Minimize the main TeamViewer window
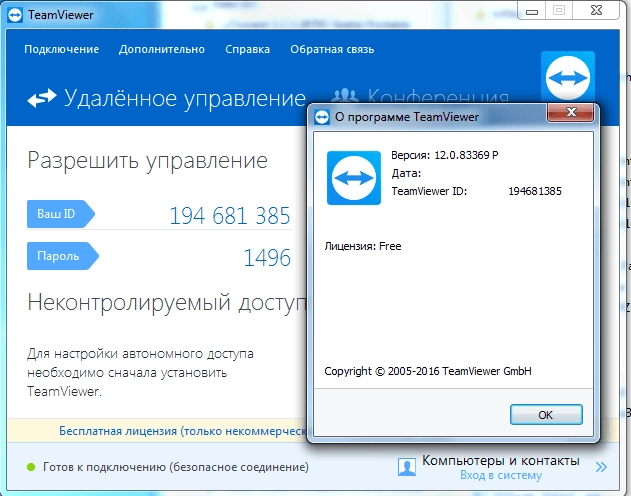Viewport: 631px width, 496px height. point(532,11)
